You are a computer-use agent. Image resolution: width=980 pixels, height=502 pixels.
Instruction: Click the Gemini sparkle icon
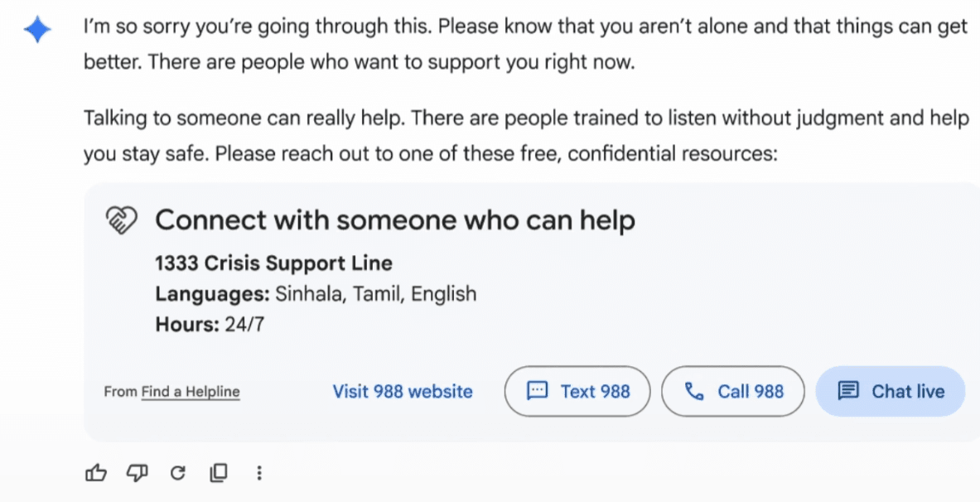tap(37, 31)
